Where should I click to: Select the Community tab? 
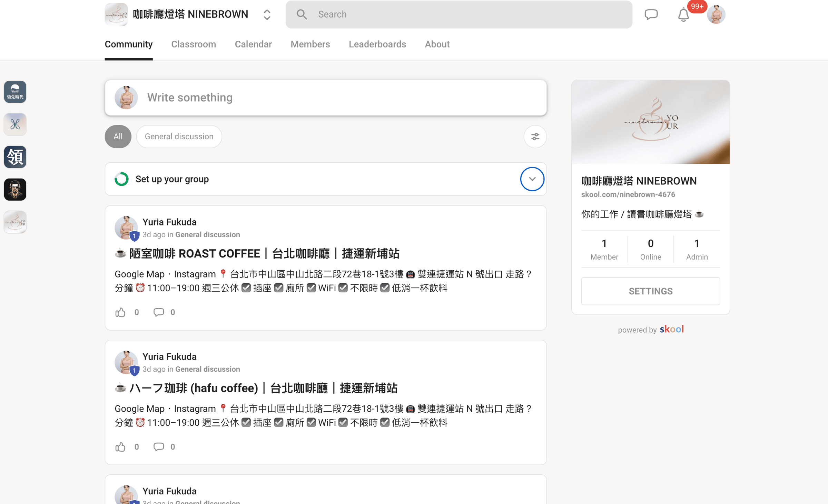point(129,44)
